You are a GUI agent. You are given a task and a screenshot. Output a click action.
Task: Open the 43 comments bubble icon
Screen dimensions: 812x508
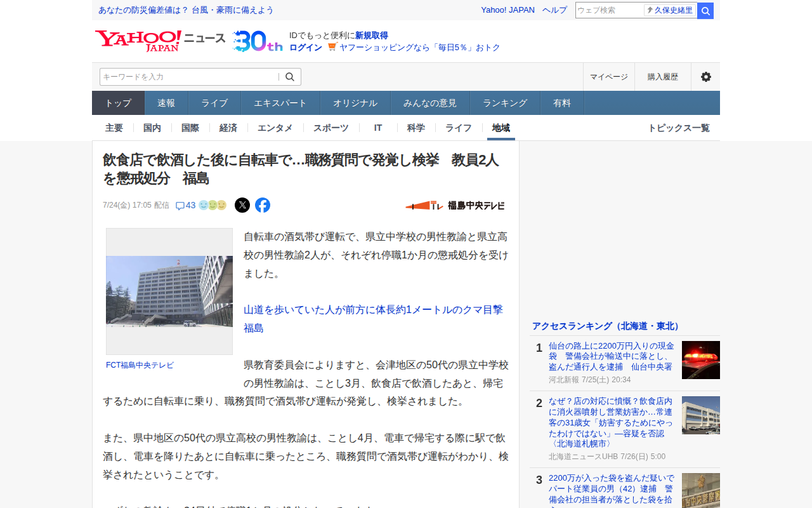(180, 206)
